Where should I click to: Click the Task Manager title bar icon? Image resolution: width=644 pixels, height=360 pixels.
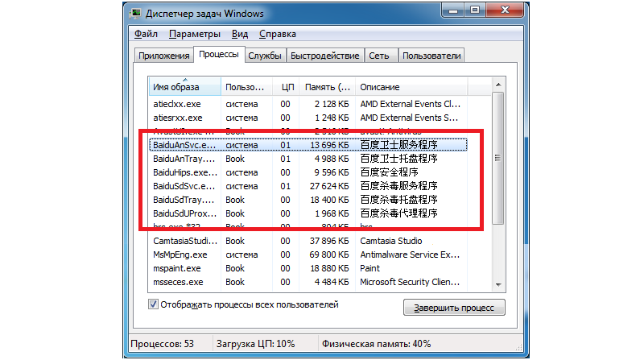click(x=135, y=14)
